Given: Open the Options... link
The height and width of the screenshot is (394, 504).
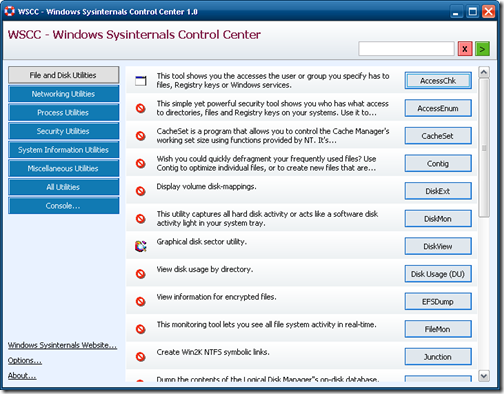Looking at the screenshot, I should [25, 361].
